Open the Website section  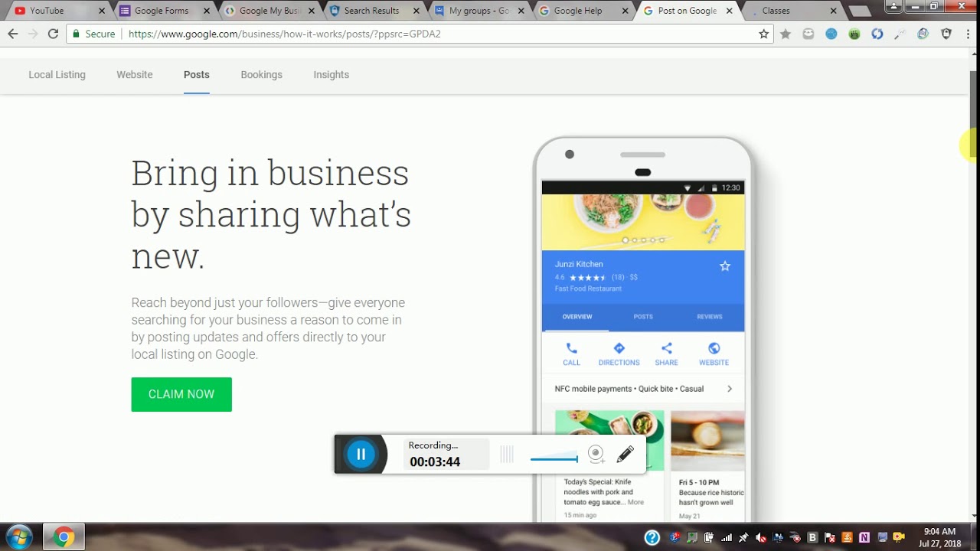tap(135, 75)
